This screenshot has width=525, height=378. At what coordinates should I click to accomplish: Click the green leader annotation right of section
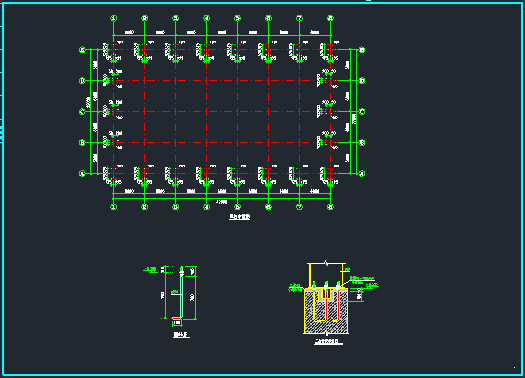tap(362, 280)
